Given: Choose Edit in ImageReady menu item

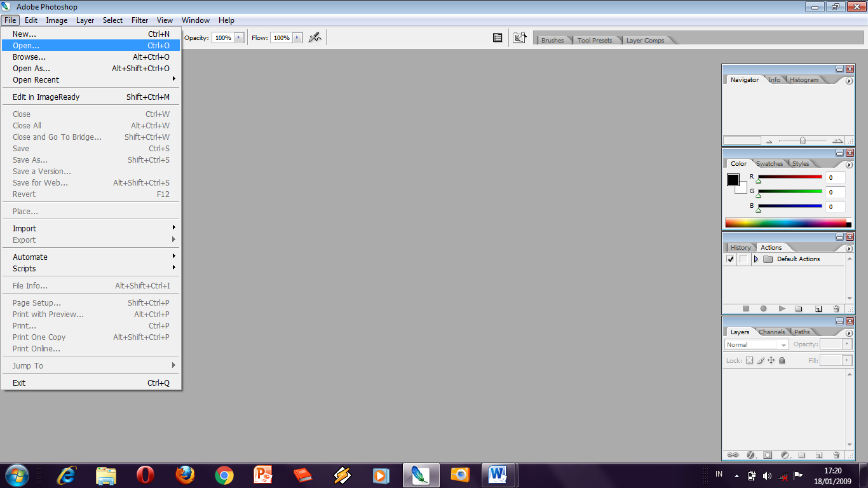Looking at the screenshot, I should 91,97.
